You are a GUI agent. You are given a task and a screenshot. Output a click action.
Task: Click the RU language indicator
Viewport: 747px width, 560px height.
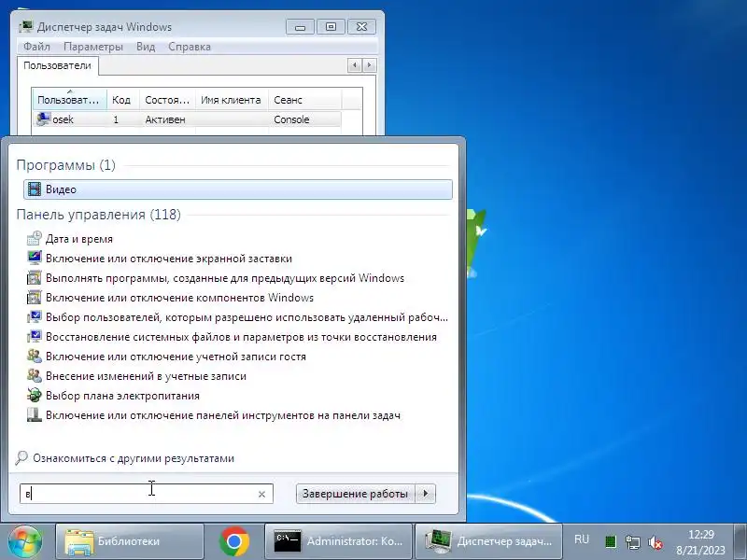coord(581,539)
